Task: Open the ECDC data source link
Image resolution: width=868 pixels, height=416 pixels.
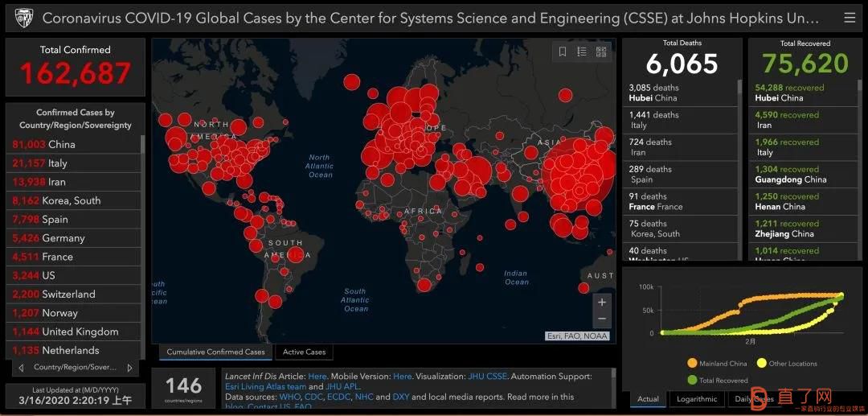Action: coord(339,397)
